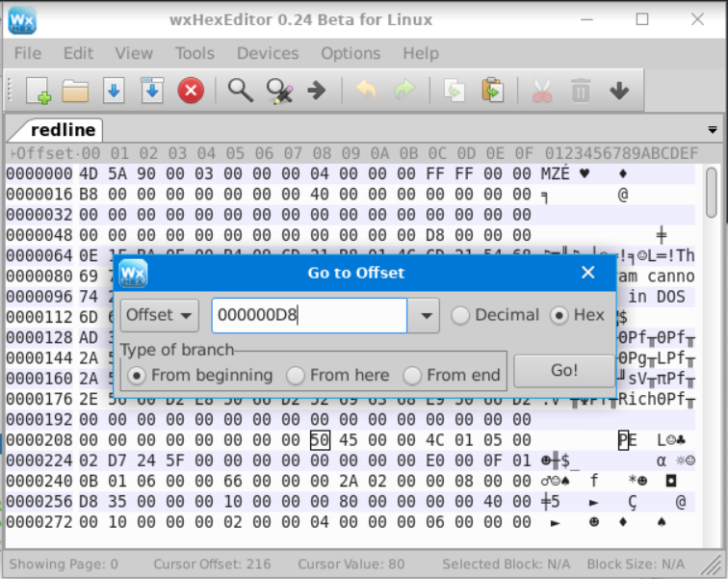The width and height of the screenshot is (728, 579).
Task: Click the Cursor Offset: 216 status entry
Action: click(212, 565)
